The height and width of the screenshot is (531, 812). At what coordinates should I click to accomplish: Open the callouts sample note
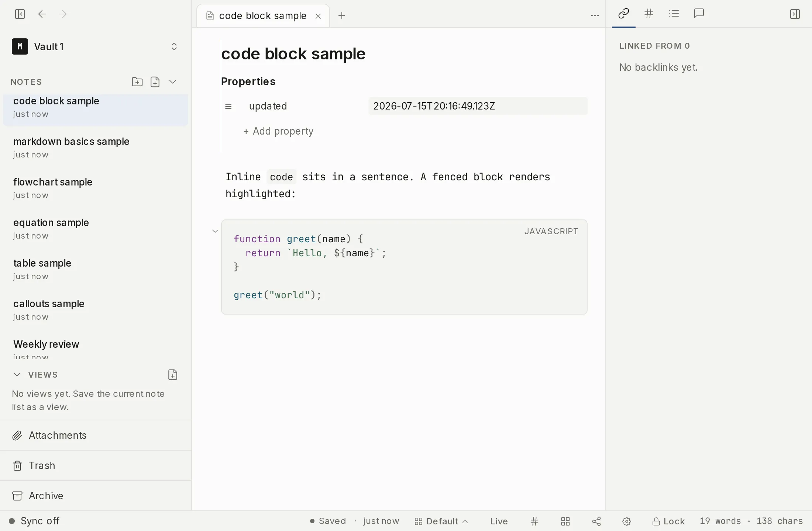(96, 310)
